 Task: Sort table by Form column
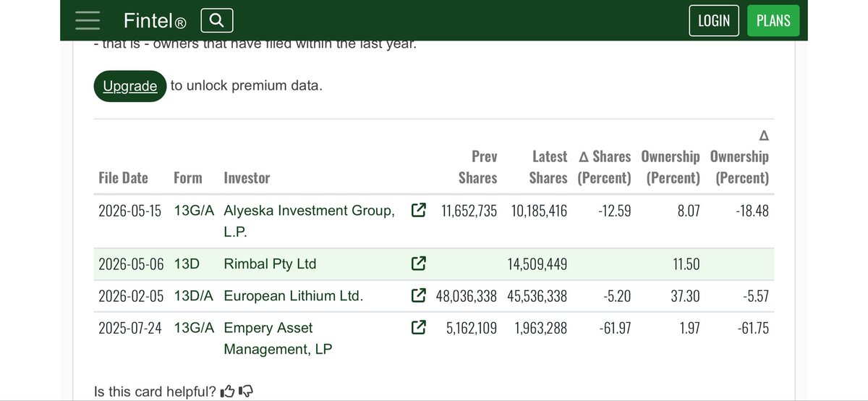click(188, 178)
